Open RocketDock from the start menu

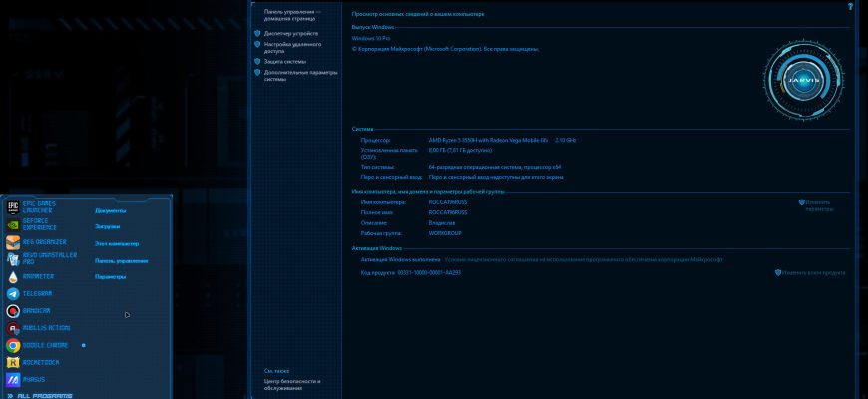click(33, 362)
